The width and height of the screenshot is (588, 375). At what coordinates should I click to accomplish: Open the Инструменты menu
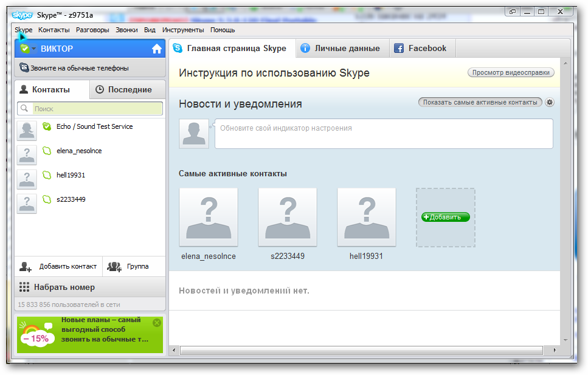[183, 30]
